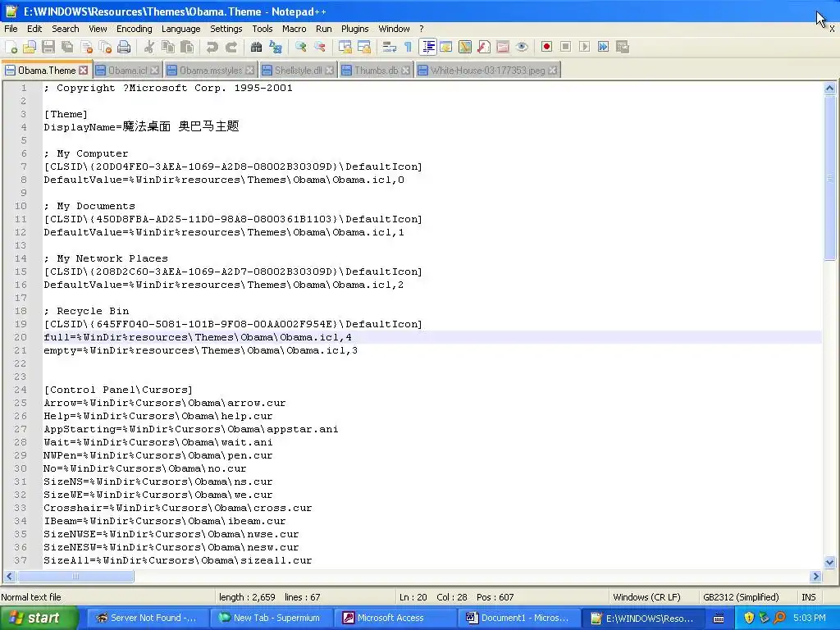Switch to the Thumbs.db tab
This screenshot has height=630, width=840.
pyautogui.click(x=376, y=71)
